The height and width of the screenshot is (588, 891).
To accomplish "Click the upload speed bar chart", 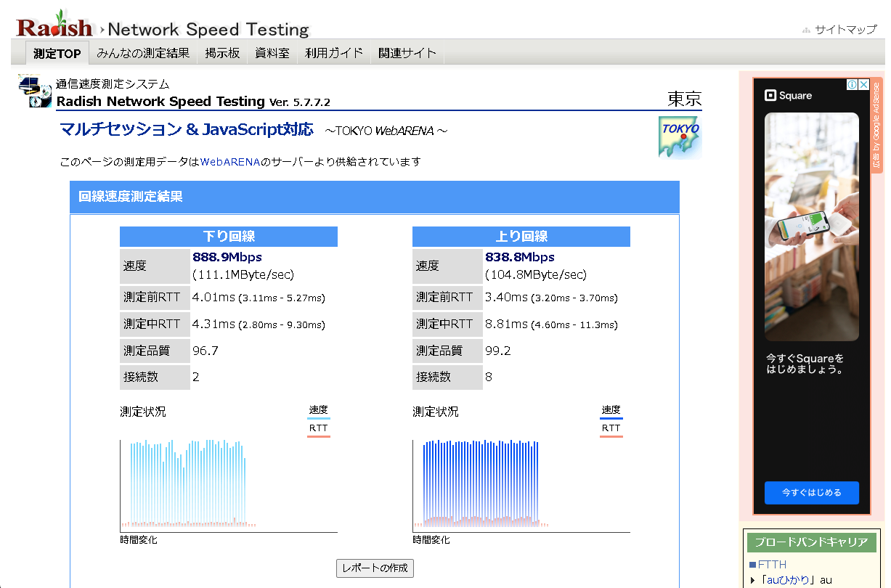I will (x=521, y=485).
